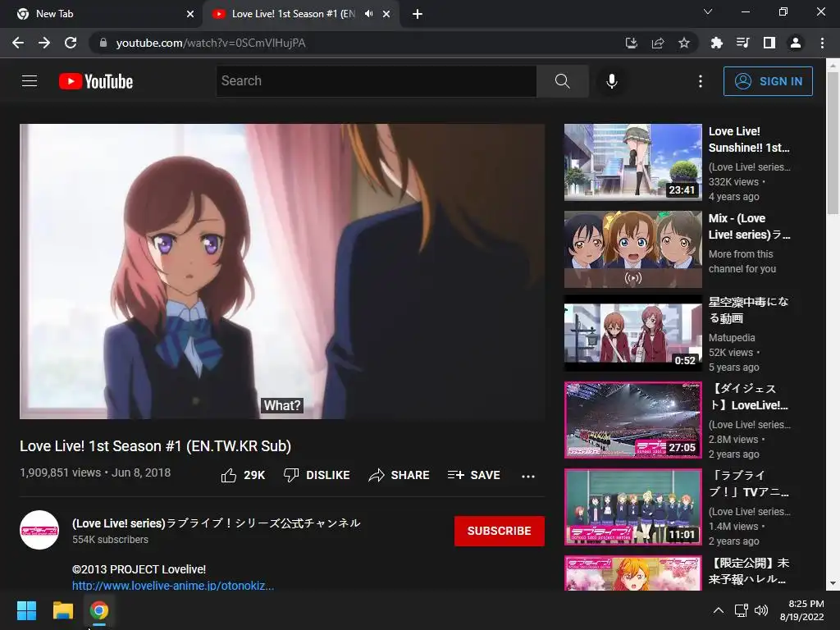Open more actions ellipsis below video
The image size is (840, 630).
pos(528,476)
